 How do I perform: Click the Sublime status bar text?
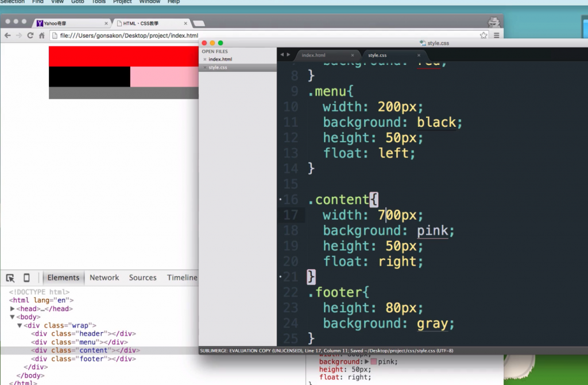[326, 351]
